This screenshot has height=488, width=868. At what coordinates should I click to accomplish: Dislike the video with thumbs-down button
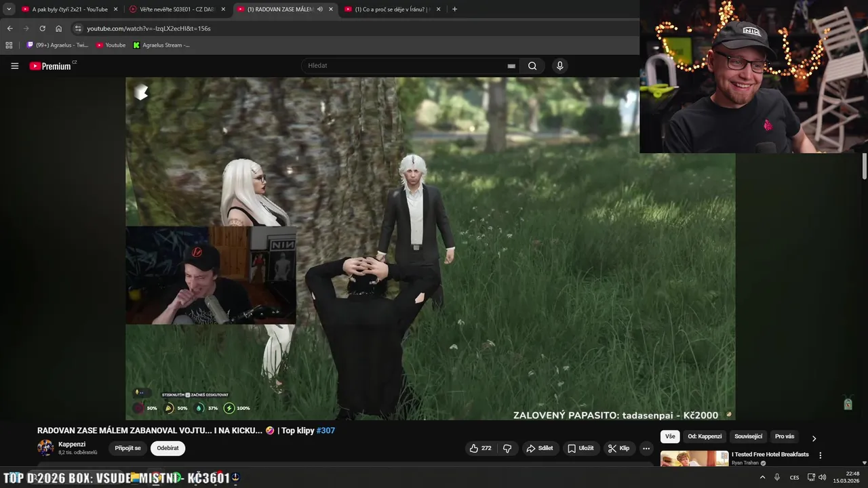[x=507, y=448]
